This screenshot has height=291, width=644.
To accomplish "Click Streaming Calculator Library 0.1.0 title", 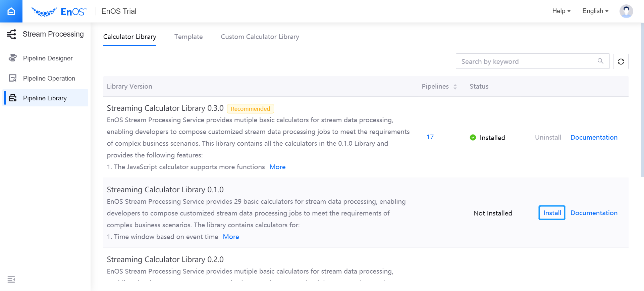I will (x=165, y=190).
